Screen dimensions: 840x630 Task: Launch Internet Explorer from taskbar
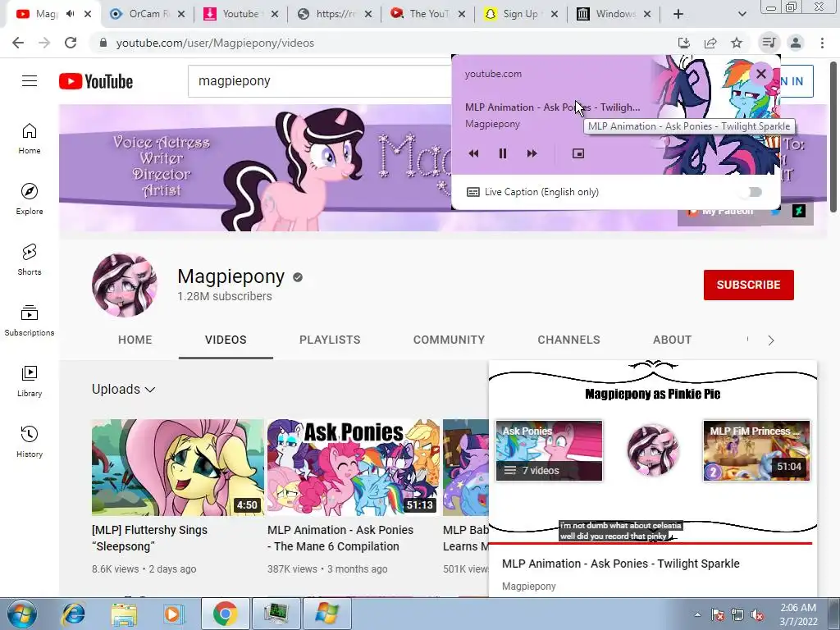[x=73, y=614]
